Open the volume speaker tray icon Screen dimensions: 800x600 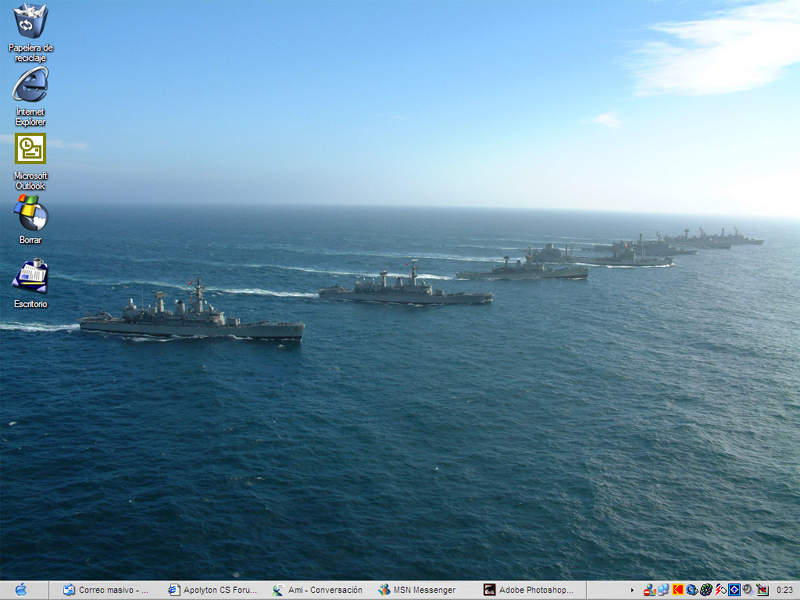(748, 590)
